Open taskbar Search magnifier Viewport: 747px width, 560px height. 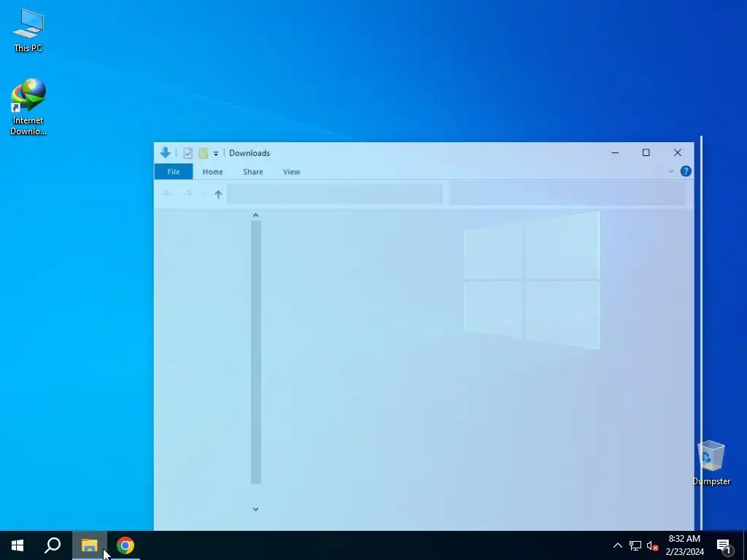[53, 545]
